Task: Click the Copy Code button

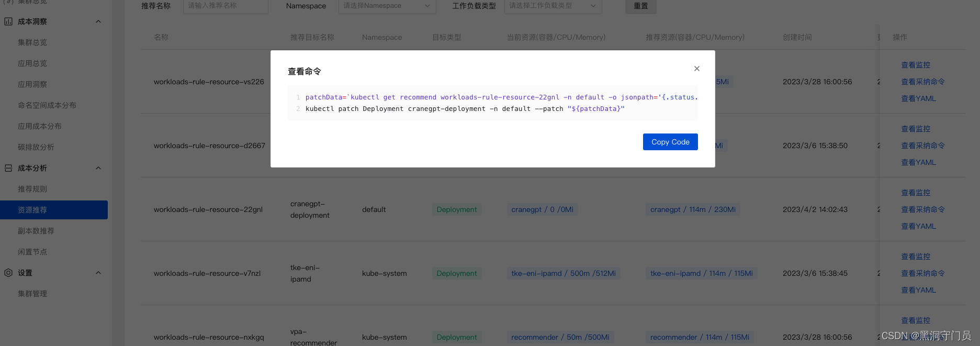Action: pos(670,142)
